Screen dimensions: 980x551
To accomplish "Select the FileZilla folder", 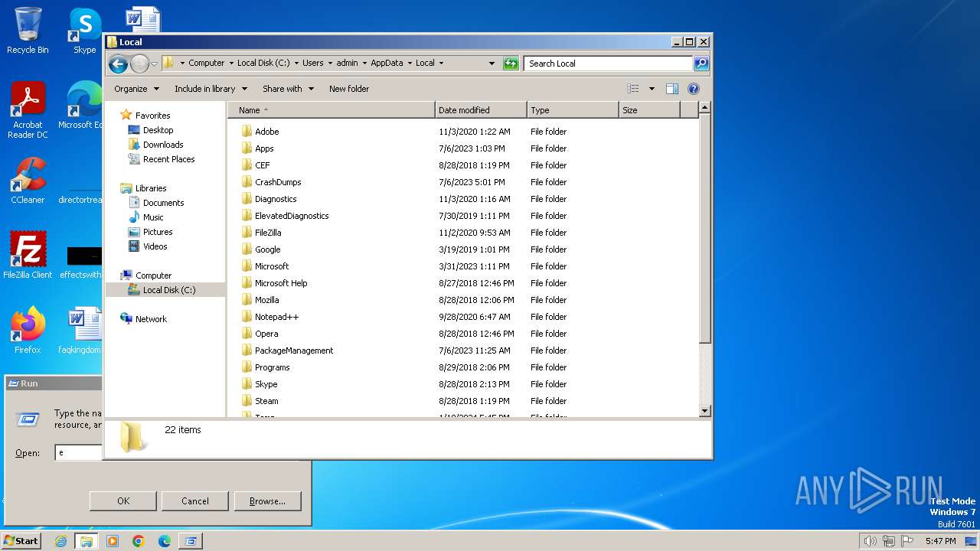I will click(268, 233).
